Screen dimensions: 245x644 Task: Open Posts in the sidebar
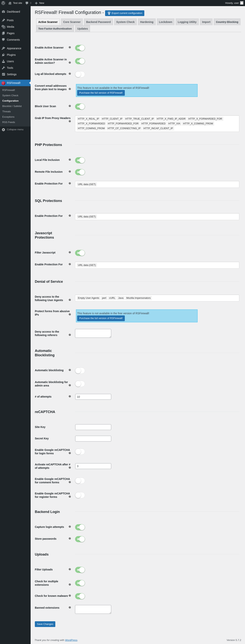click(15, 20)
